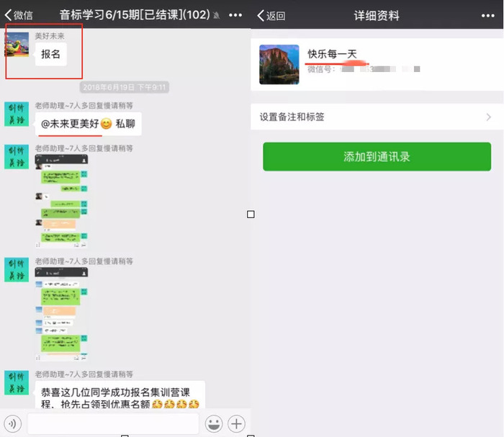Open the emoji sticker picker
The width and height of the screenshot is (504, 437).
214,423
